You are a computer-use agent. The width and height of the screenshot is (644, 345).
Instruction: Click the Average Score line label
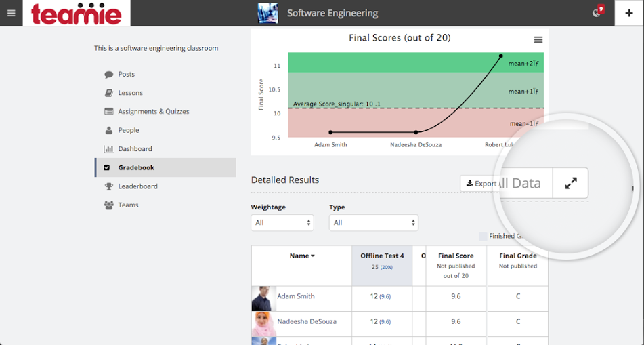[x=337, y=104]
